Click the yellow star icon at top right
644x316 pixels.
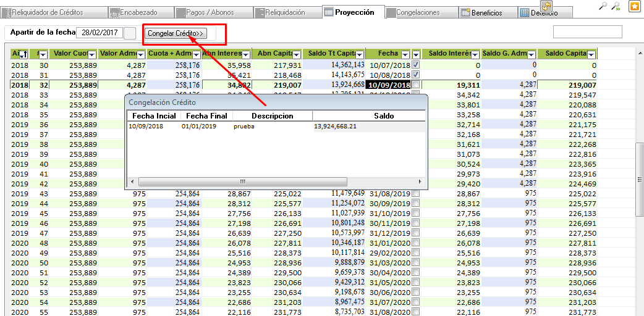click(634, 7)
